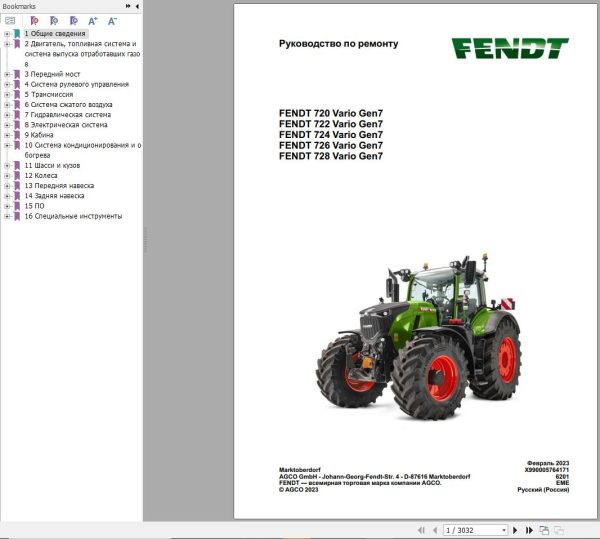Click the purple bookmark icon of Колеса
This screenshot has width=600, height=539.
click(17, 176)
